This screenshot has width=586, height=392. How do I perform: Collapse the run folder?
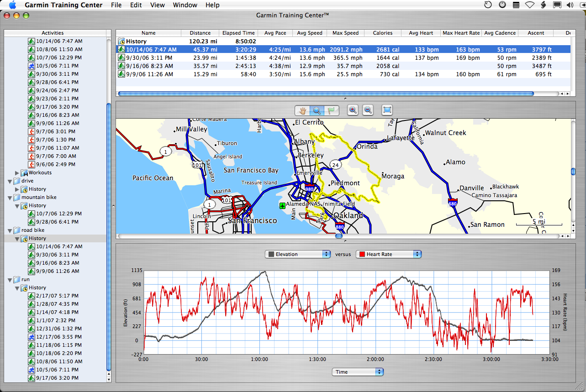[x=10, y=280]
